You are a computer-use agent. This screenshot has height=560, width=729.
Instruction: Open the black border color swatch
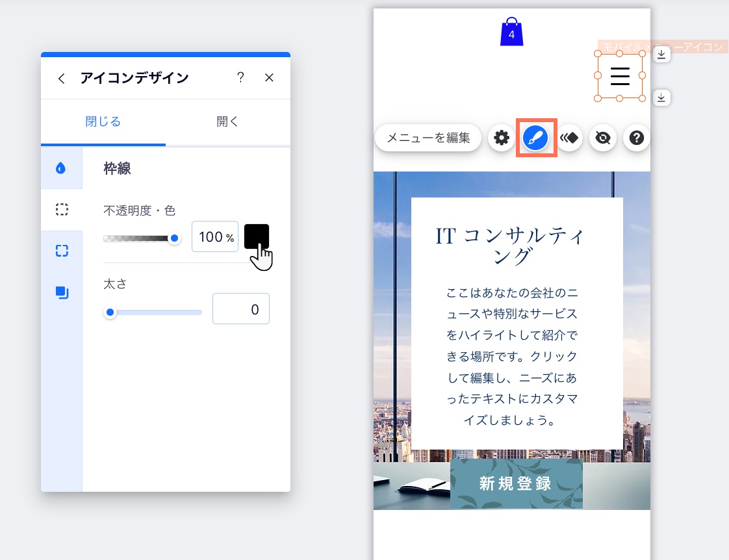pos(257,236)
